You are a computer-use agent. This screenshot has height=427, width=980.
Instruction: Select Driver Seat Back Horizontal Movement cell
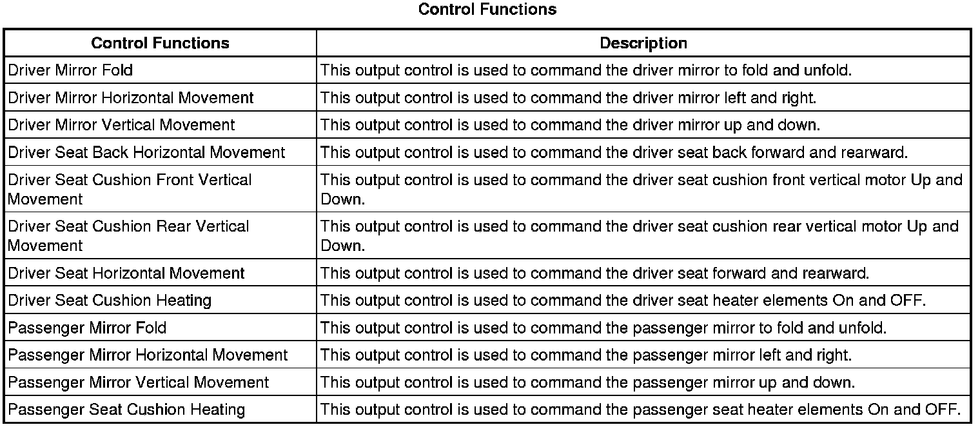(x=146, y=152)
